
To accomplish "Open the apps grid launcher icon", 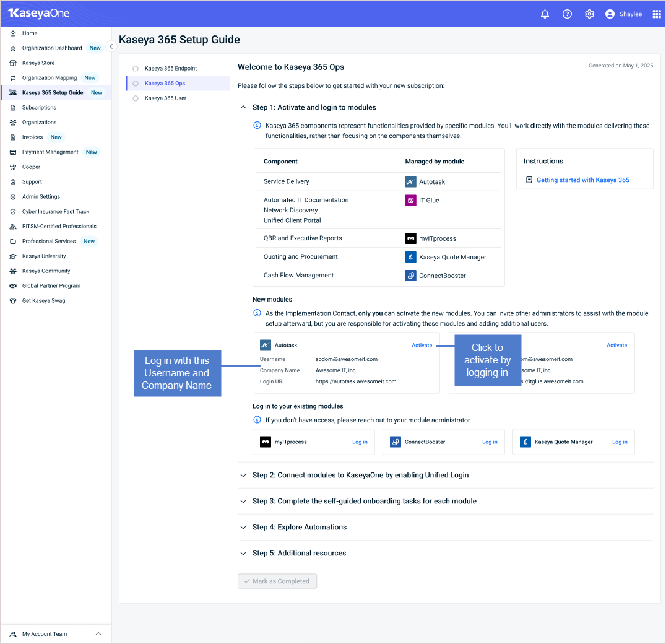I will pyautogui.click(x=657, y=14).
